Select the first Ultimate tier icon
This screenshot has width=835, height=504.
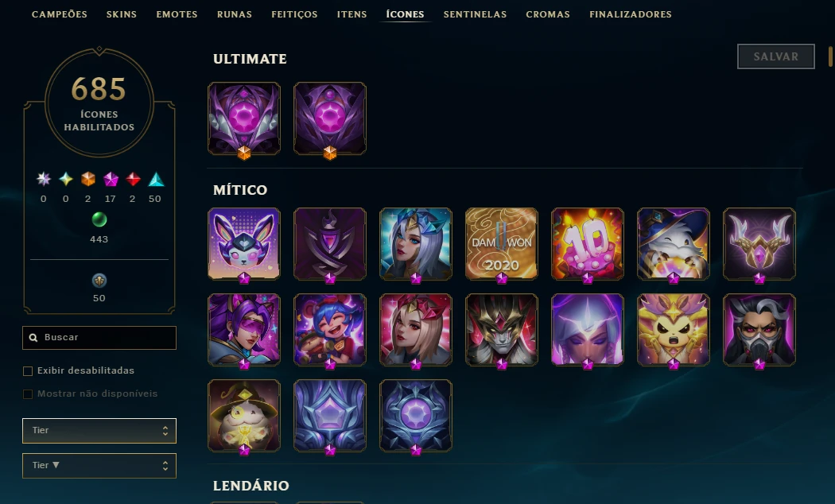(x=244, y=118)
